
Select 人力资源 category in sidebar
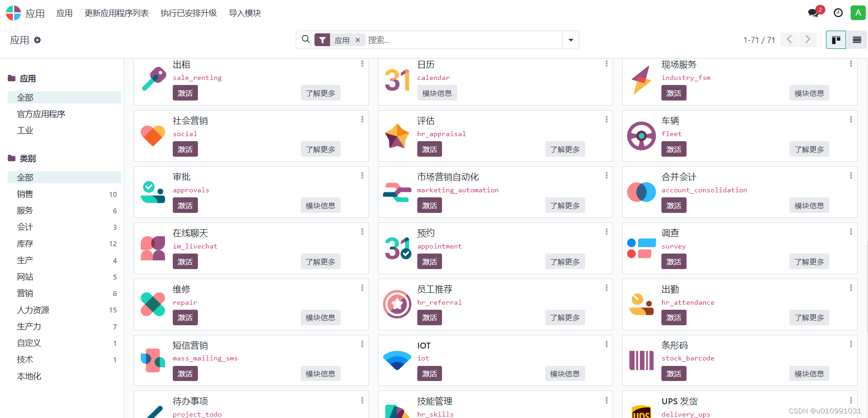33,310
